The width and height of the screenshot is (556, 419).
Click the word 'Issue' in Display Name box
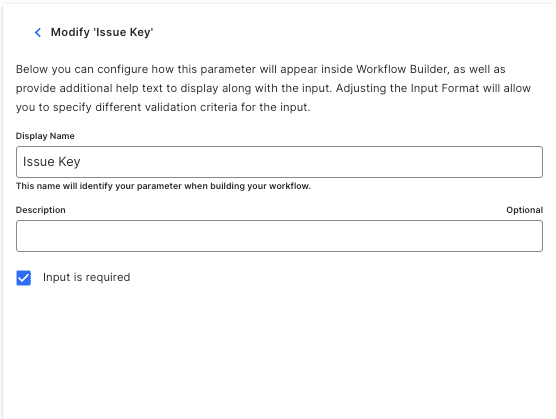39,162
